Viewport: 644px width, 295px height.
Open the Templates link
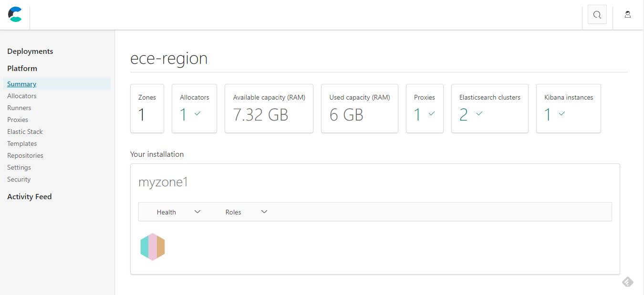(x=22, y=143)
